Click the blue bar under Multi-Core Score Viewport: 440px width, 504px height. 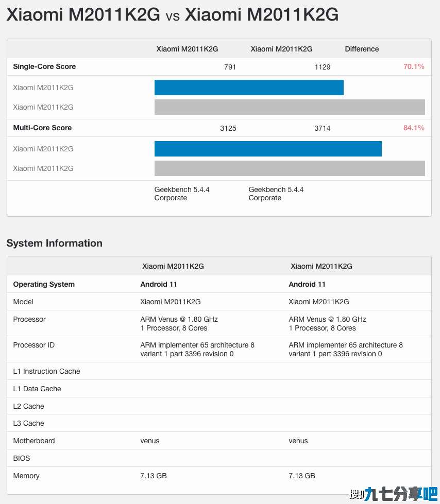click(x=268, y=149)
